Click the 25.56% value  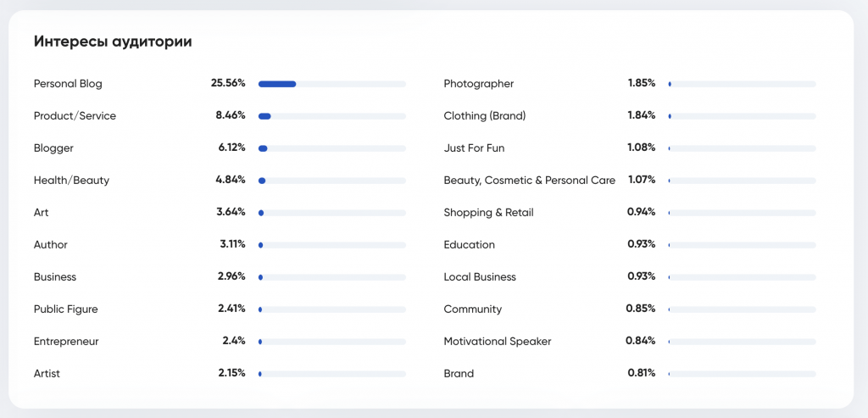(228, 83)
